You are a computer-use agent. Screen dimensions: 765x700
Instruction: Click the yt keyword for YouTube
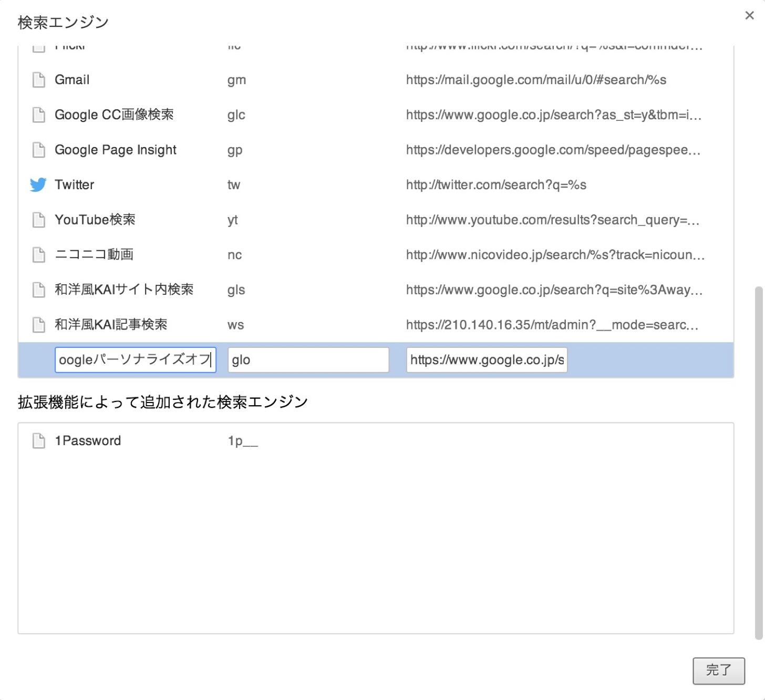[232, 220]
